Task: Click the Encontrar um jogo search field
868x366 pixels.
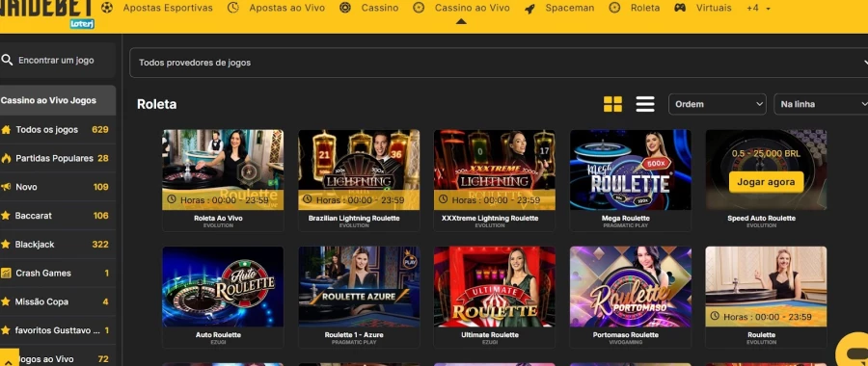Action: tap(58, 61)
